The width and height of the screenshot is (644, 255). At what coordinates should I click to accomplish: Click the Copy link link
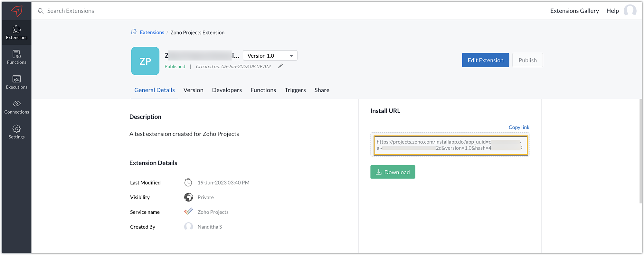pyautogui.click(x=519, y=127)
